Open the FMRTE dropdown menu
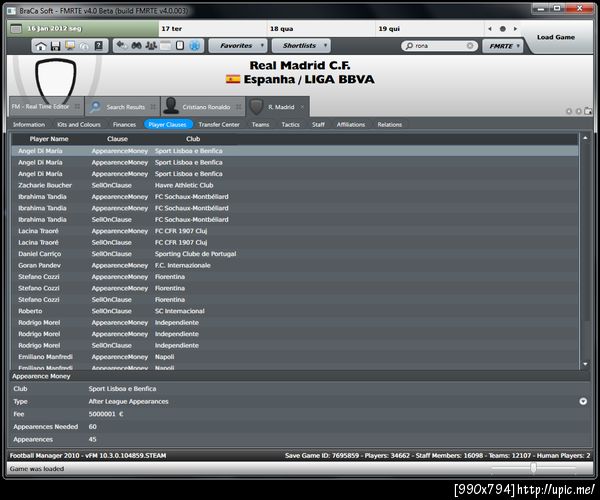 point(502,46)
